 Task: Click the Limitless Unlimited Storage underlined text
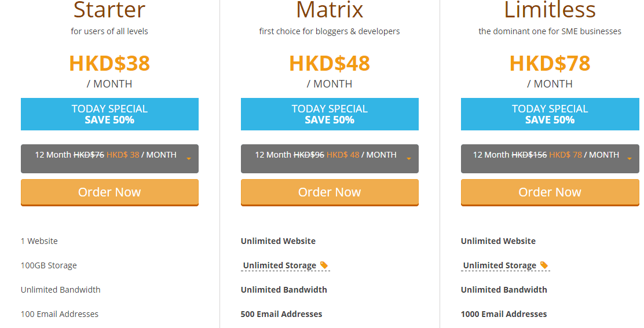(500, 265)
